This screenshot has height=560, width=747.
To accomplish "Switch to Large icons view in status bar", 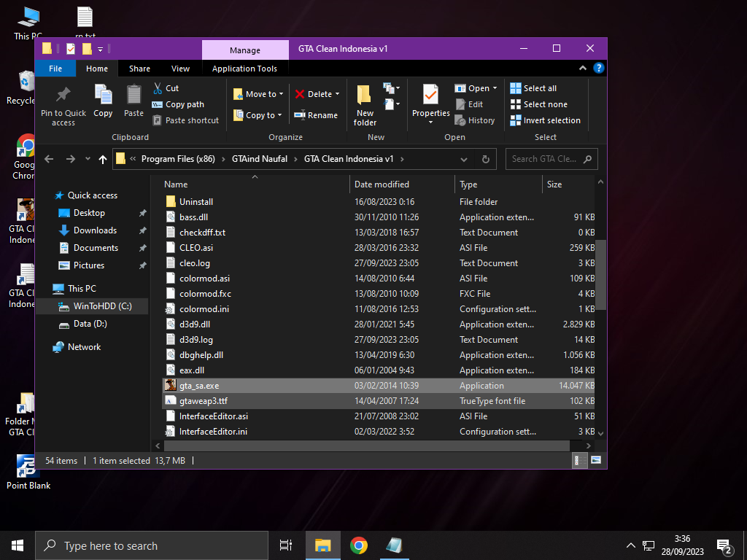I will [595, 461].
